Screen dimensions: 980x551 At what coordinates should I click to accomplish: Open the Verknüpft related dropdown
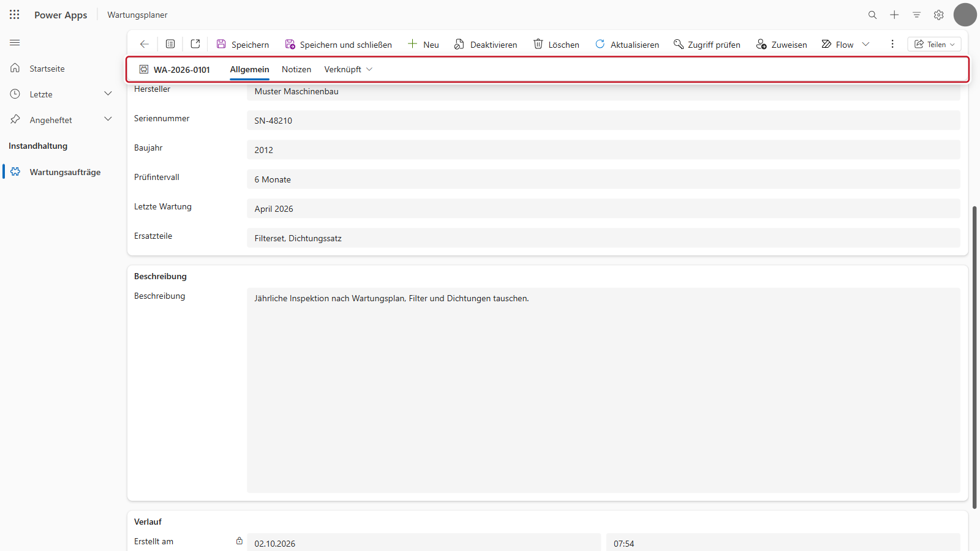pyautogui.click(x=348, y=69)
